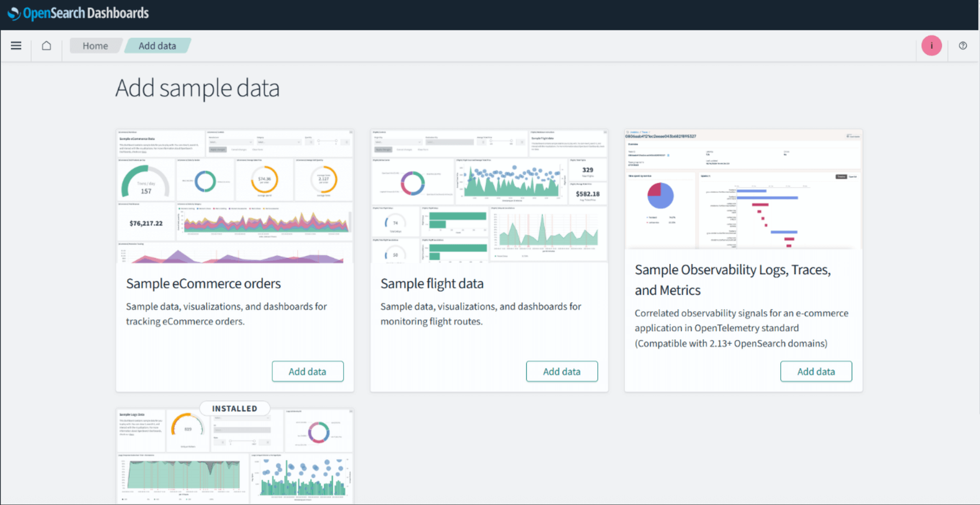Open the help menu via the question mark icon
The image size is (980, 505).
coord(963,46)
